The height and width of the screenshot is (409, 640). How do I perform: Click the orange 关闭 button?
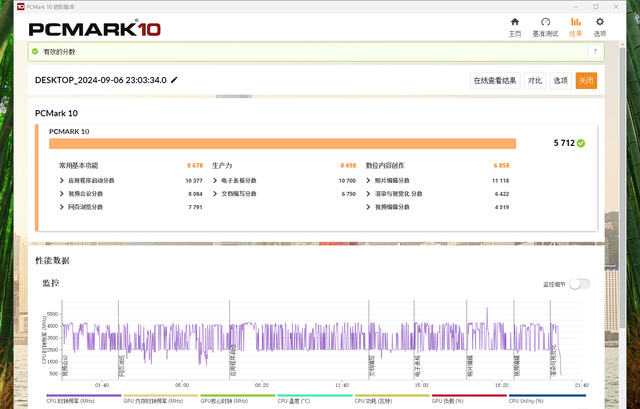coord(586,80)
